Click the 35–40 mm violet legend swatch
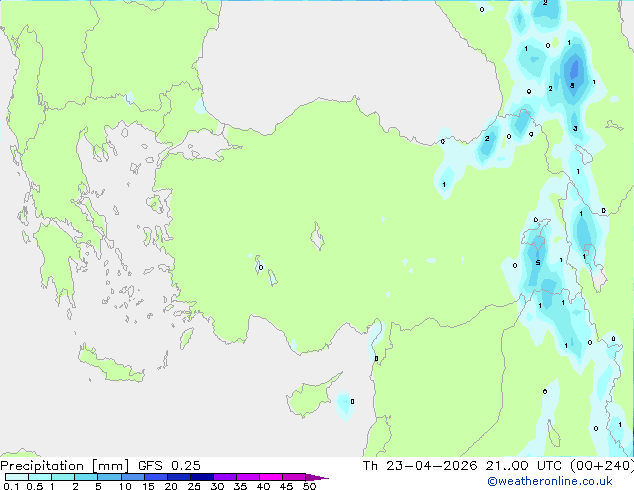Image resolution: width=634 pixels, height=490 pixels. pyautogui.click(x=248, y=477)
